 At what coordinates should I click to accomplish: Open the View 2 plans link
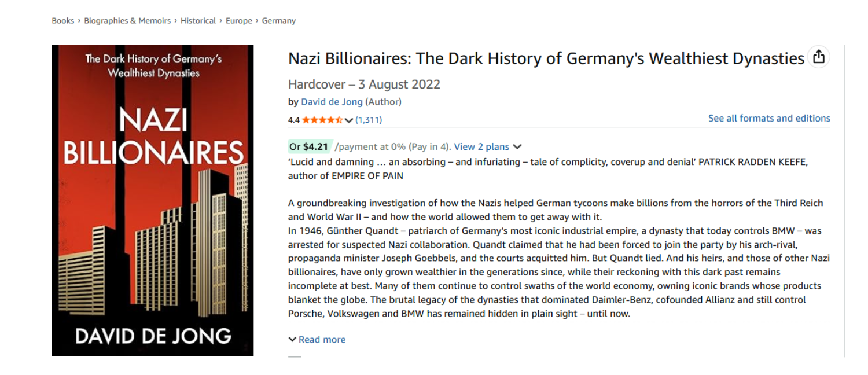(x=481, y=147)
